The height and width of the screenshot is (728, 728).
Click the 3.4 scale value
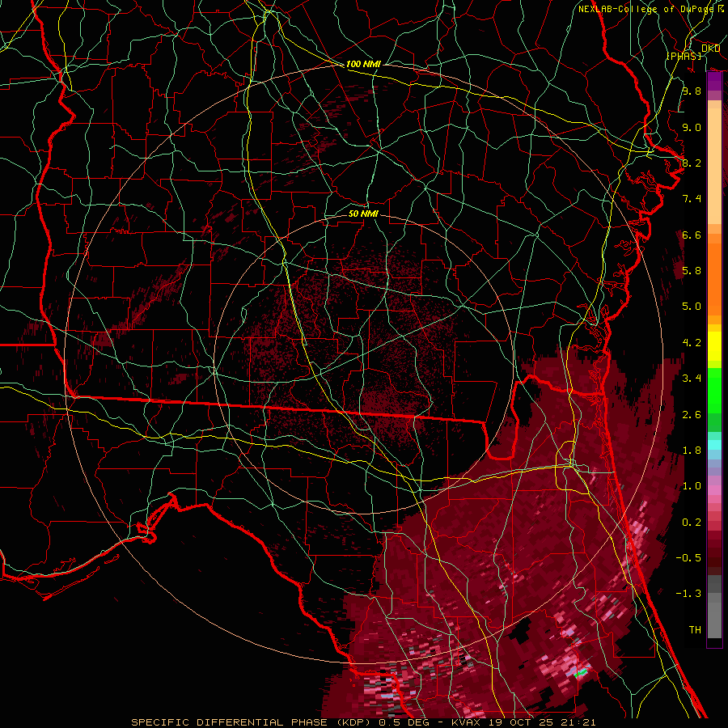pyautogui.click(x=692, y=379)
